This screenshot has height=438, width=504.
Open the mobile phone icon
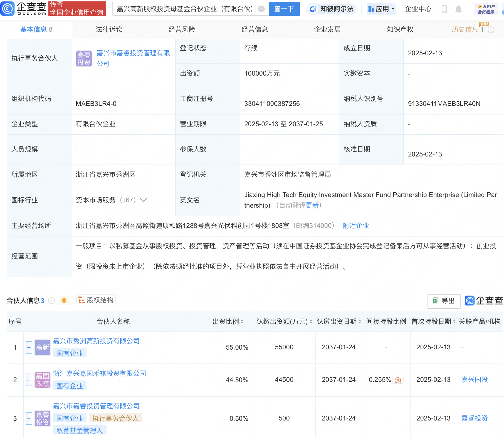point(444,9)
